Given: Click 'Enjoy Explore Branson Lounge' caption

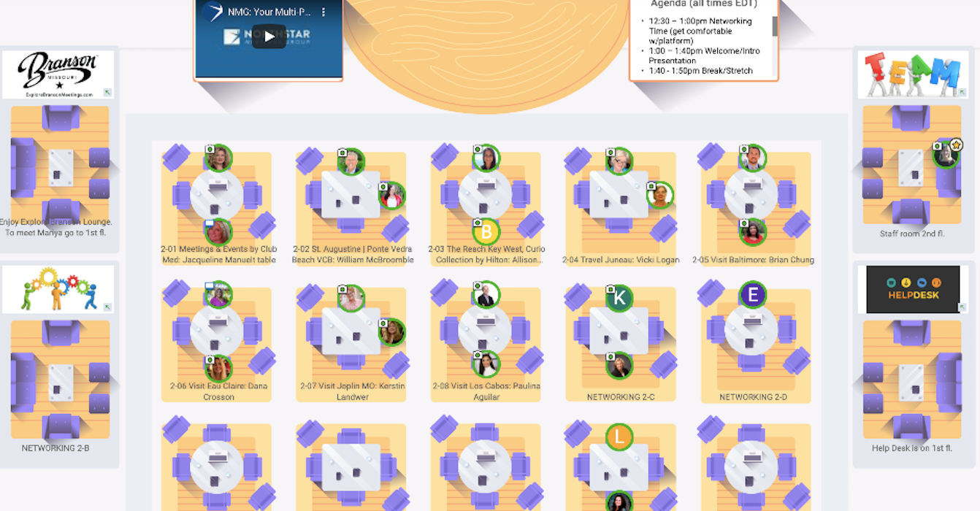Looking at the screenshot, I should pos(56,227).
